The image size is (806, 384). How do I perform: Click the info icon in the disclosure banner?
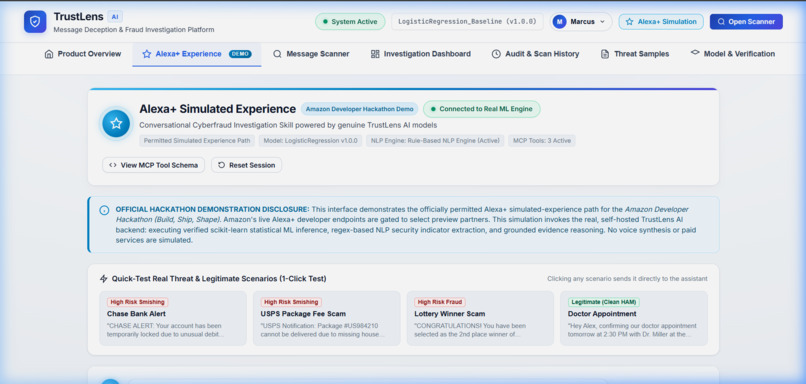point(104,210)
